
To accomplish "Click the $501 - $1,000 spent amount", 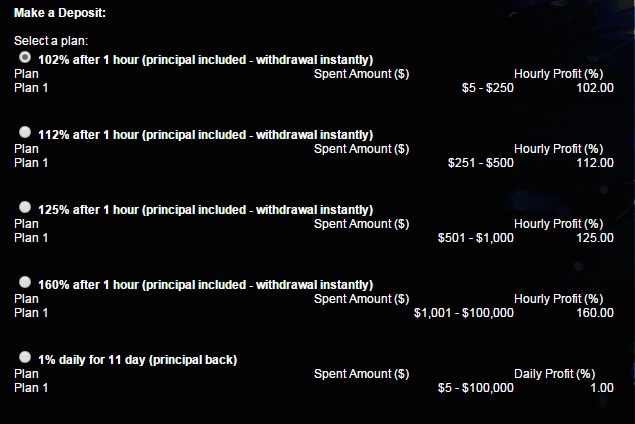I will pos(476,238).
